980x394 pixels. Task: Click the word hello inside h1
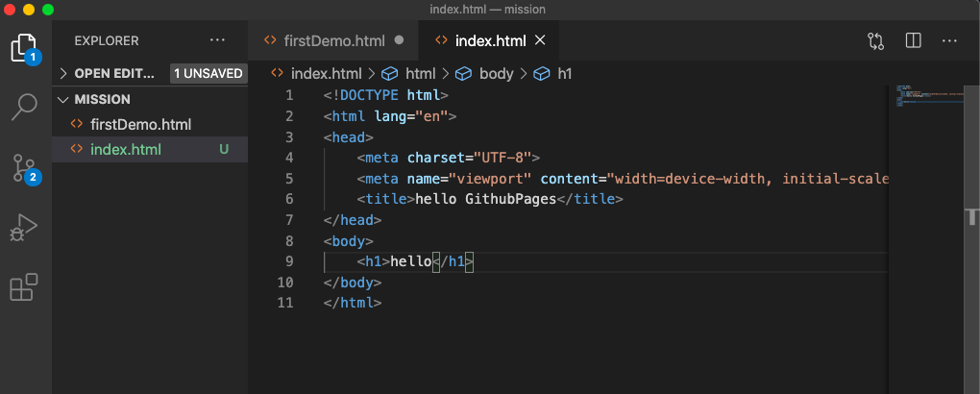pyautogui.click(x=410, y=261)
